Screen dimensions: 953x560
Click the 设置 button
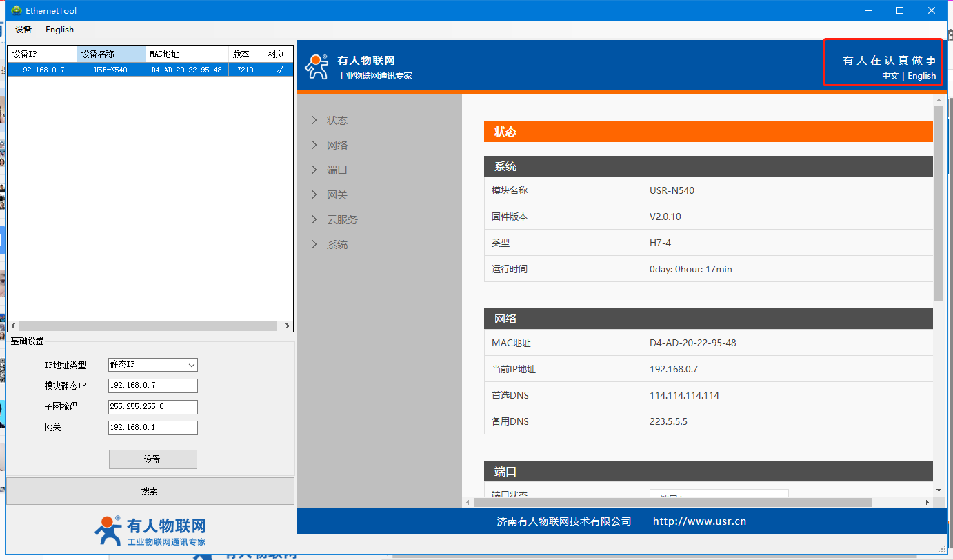(x=152, y=459)
